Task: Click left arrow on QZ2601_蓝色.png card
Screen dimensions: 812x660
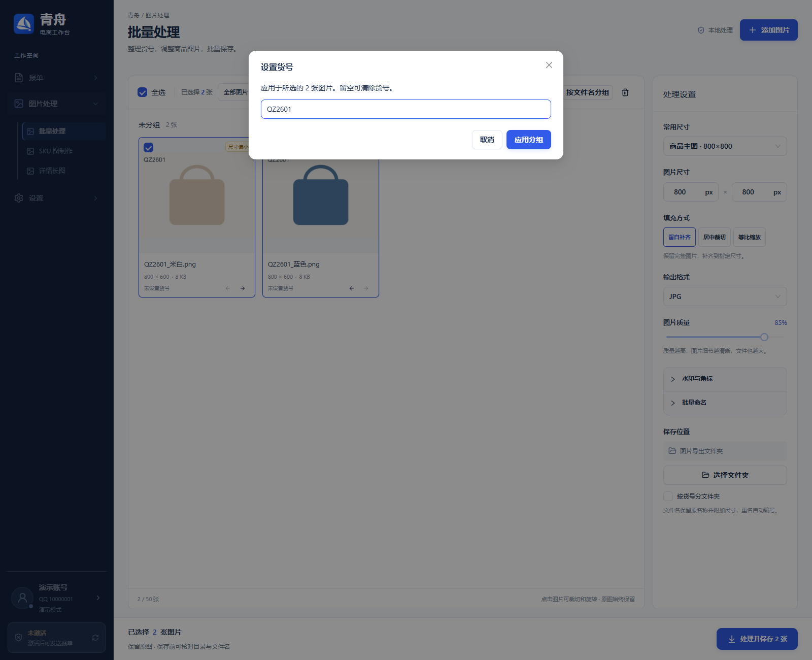Action: click(352, 288)
